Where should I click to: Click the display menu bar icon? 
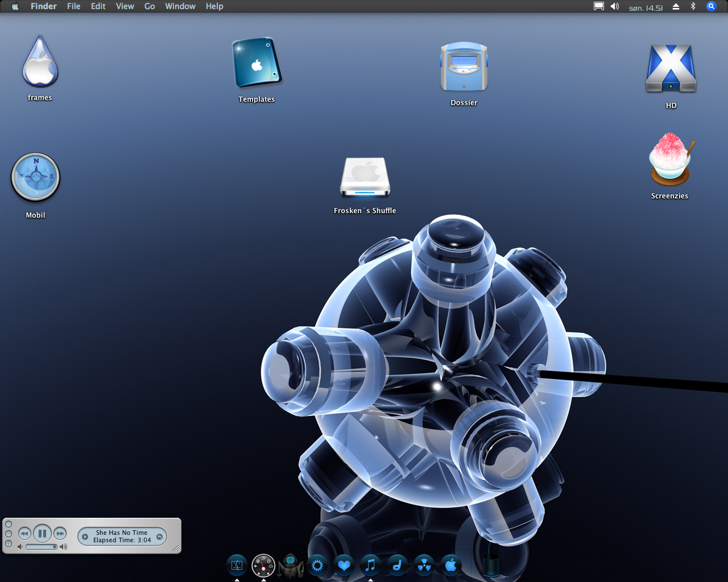[599, 6]
